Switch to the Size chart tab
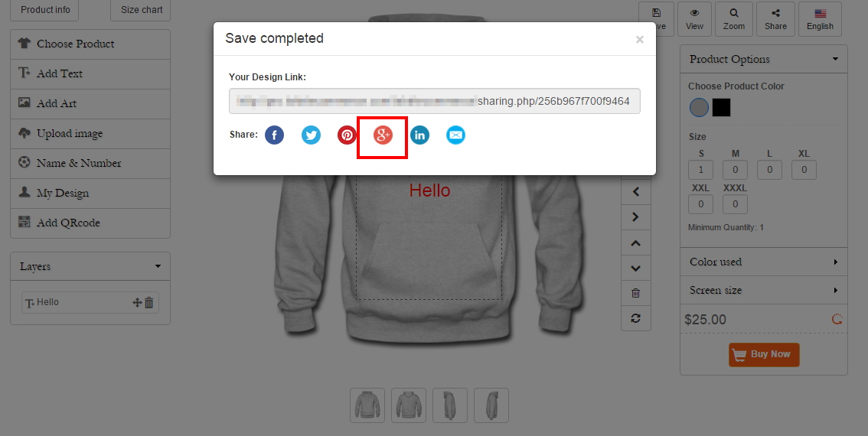The width and height of the screenshot is (868, 436). pos(141,10)
